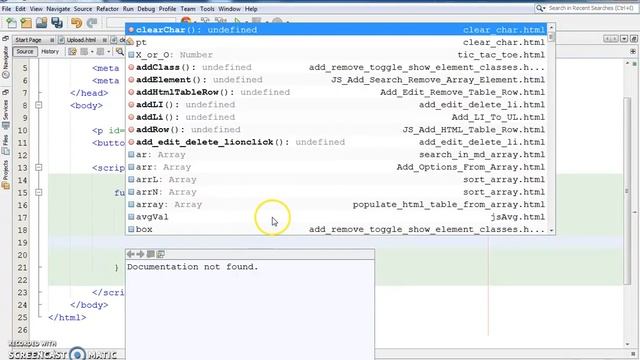Click the New Project toolbar icon
Image resolution: width=640 pixels, height=360 pixels.
27,23
